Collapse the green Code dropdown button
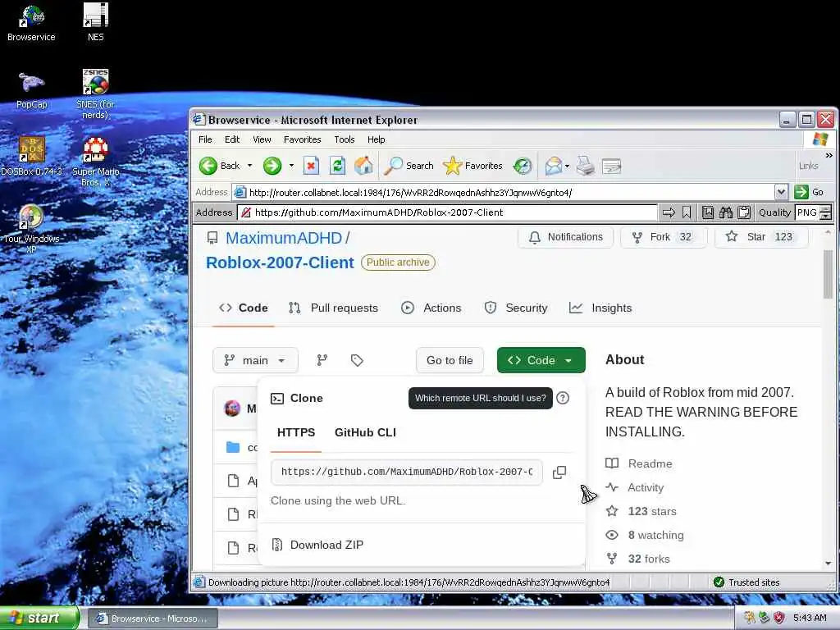 541,360
